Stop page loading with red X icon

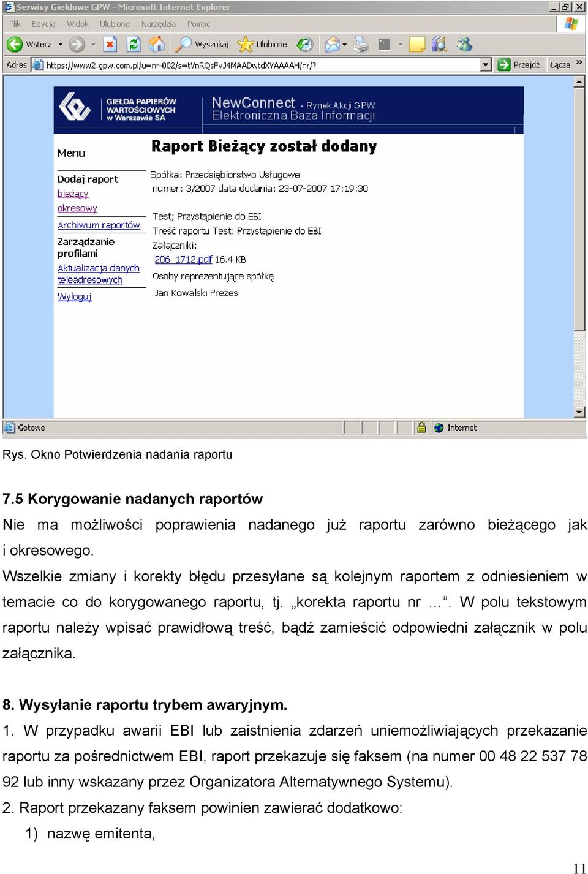[x=110, y=44]
